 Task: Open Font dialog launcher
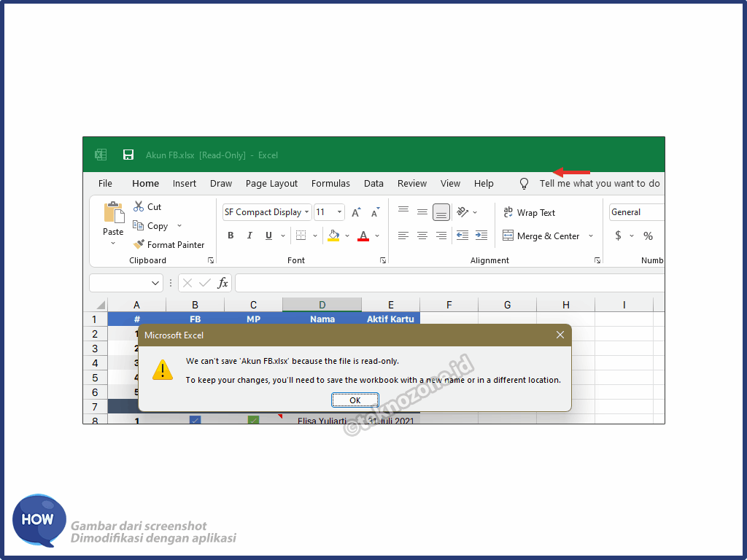tap(382, 260)
